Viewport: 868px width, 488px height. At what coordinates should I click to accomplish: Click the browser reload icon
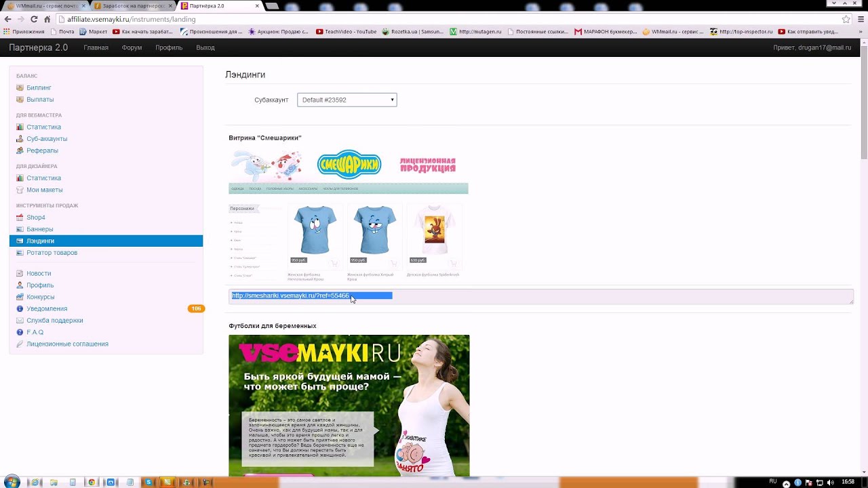tap(34, 19)
